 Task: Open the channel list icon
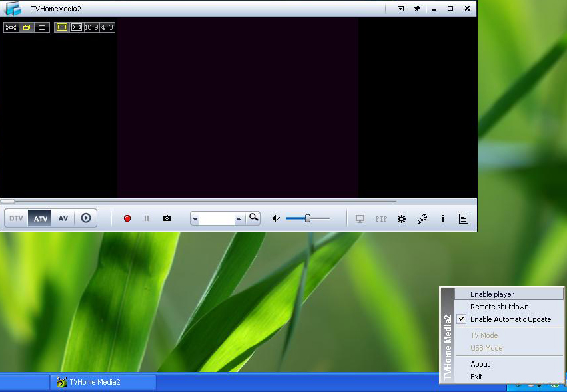coord(464,218)
